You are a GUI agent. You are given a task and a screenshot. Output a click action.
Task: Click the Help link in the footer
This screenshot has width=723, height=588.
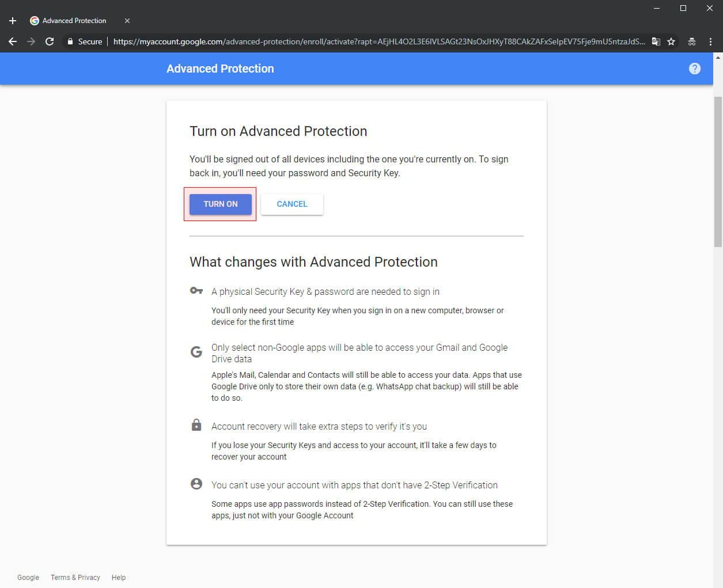pos(118,577)
